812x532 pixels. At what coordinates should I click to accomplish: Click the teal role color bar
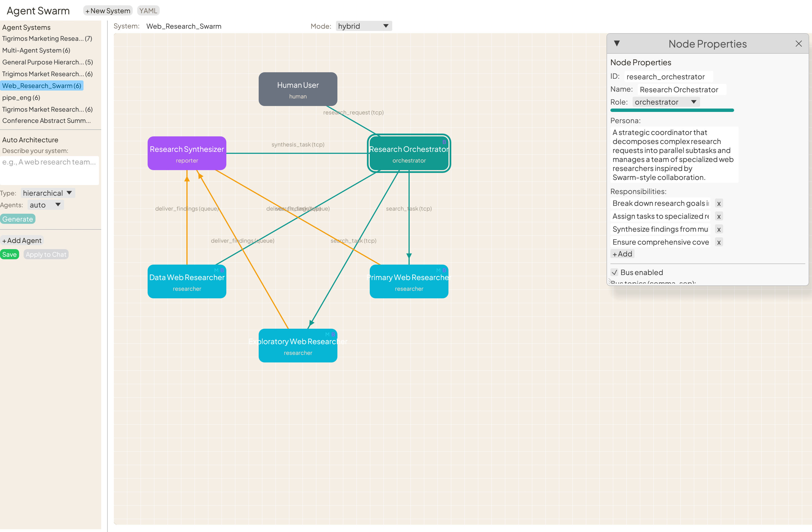pyautogui.click(x=672, y=110)
